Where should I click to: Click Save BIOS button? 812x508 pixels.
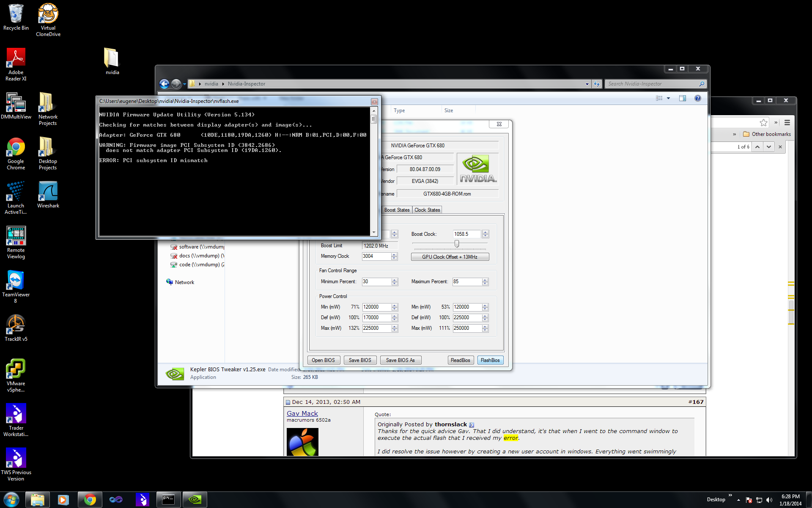(360, 360)
